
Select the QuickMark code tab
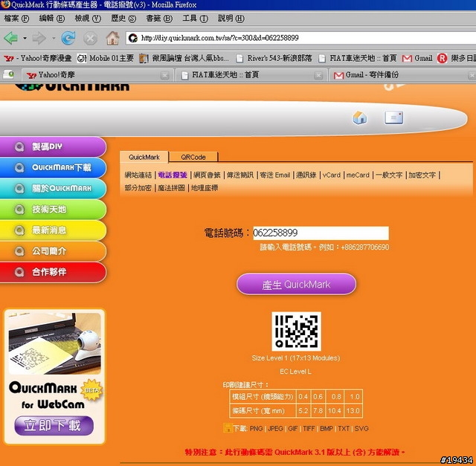(144, 157)
